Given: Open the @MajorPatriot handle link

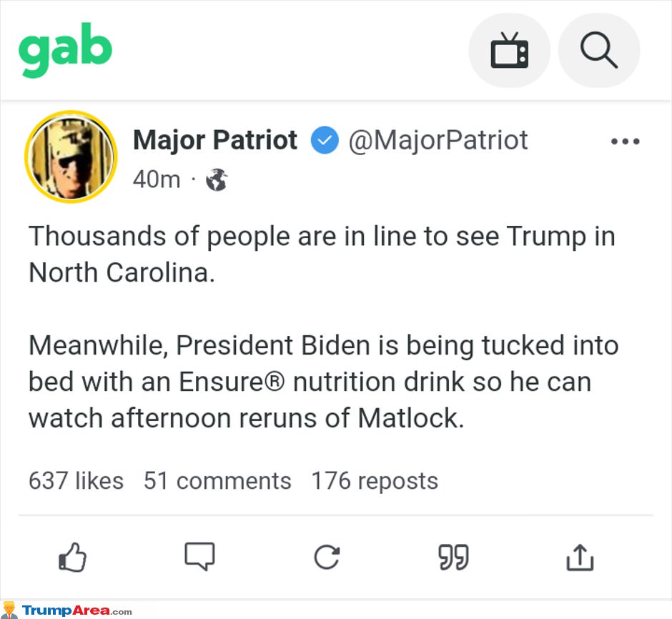Looking at the screenshot, I should (x=438, y=140).
